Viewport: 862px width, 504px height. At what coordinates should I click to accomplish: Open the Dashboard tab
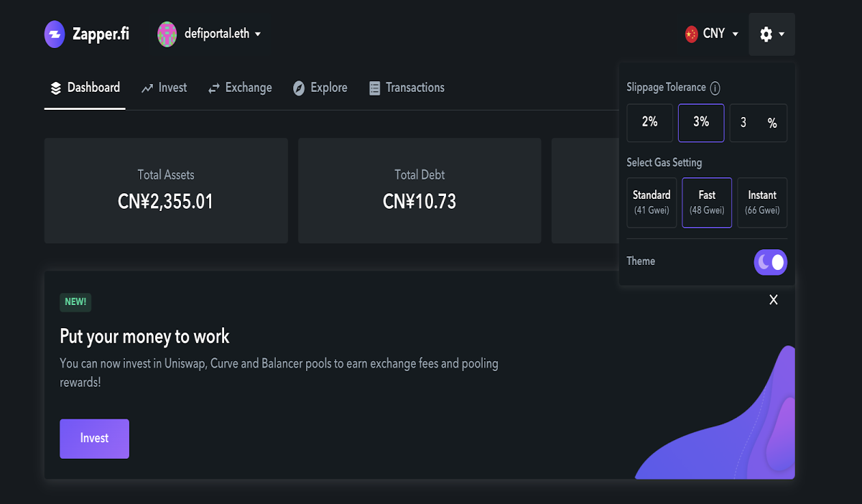[x=85, y=88]
